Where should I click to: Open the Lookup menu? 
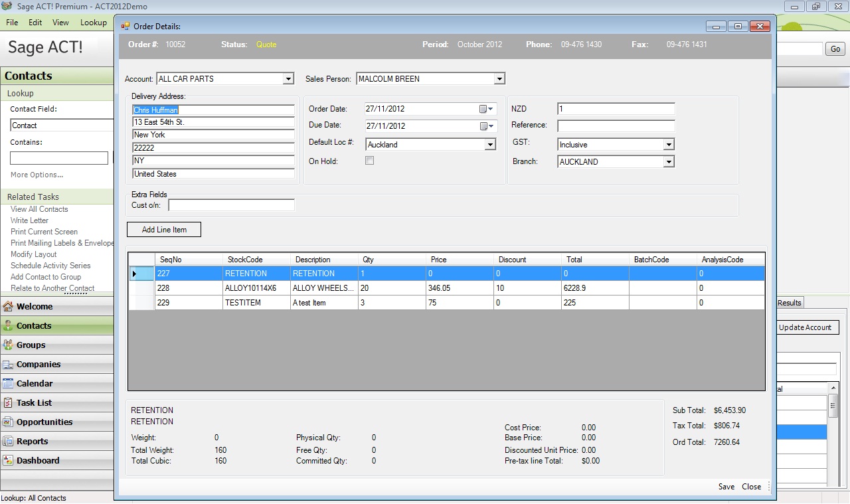pos(93,23)
